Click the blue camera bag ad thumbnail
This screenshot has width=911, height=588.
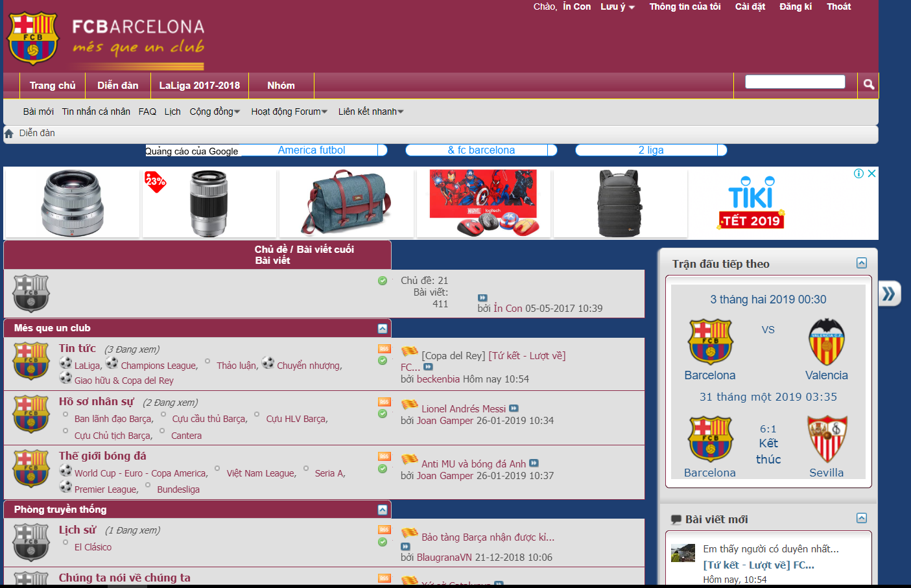click(346, 204)
